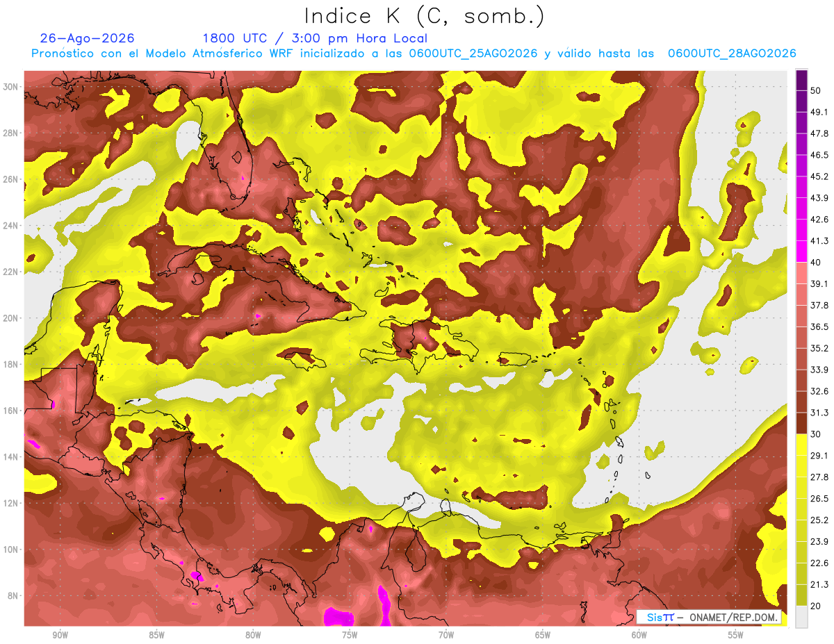Click the colorbar value '23.9'
The height and width of the screenshot is (644, 834).
point(819,542)
